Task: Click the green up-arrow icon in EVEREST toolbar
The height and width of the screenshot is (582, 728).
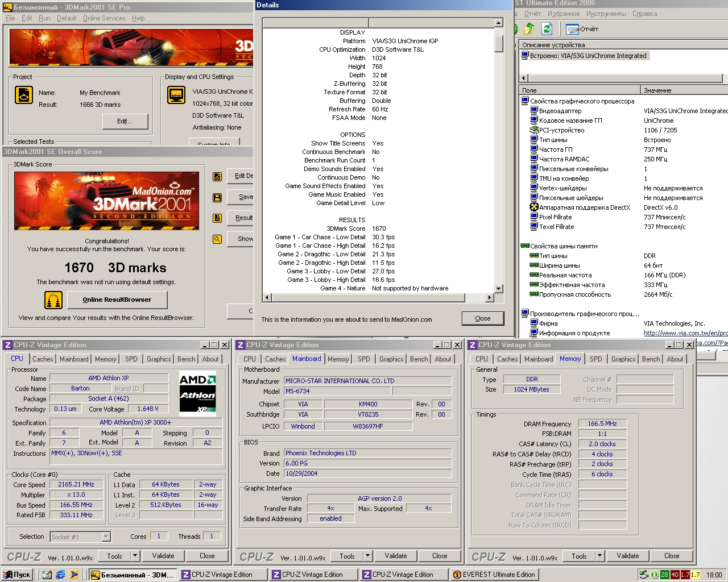Action: [x=529, y=28]
